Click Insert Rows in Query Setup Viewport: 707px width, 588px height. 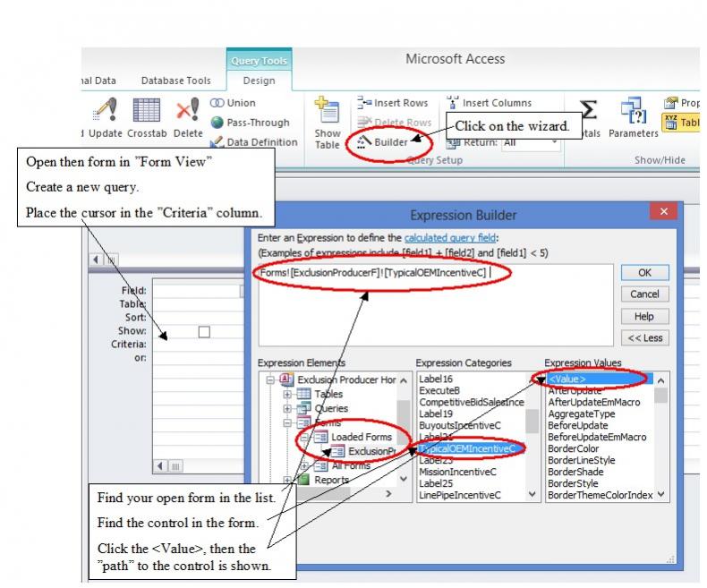392,103
